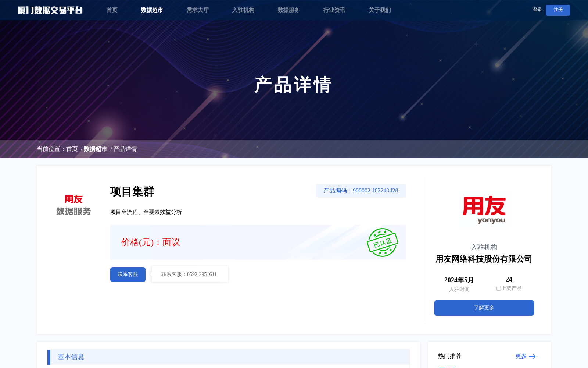The width and height of the screenshot is (588, 368).
Task: Click the 热门推荐 heading
Action: click(450, 356)
